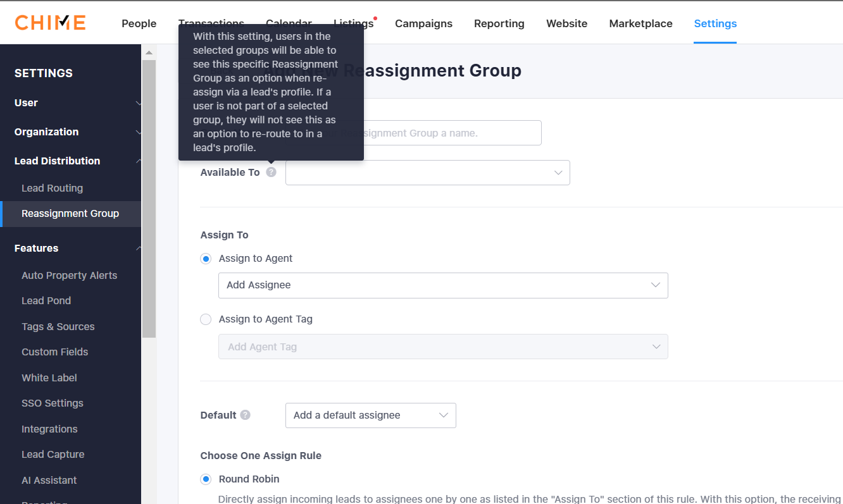
Task: Expand the User settings section
Action: click(x=70, y=102)
